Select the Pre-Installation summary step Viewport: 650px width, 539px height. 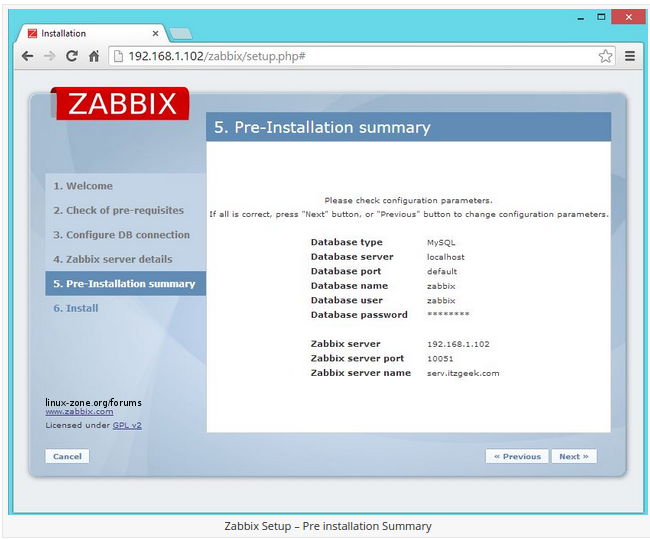[124, 284]
